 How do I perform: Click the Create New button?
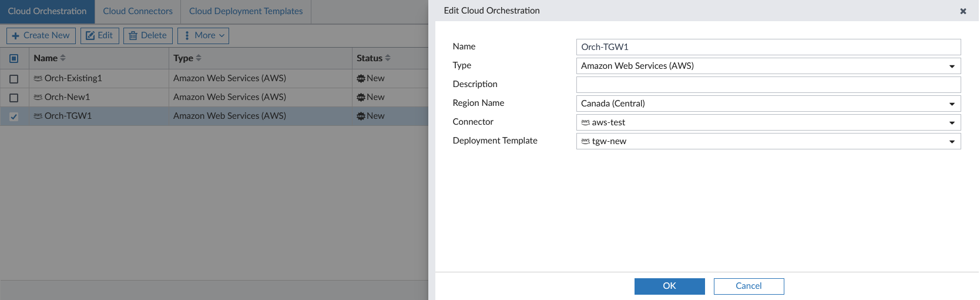41,36
